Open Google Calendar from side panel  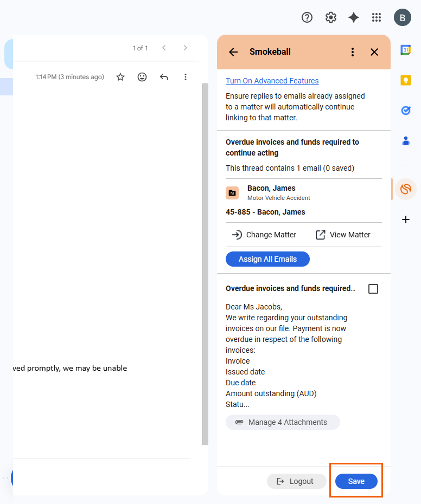point(406,50)
